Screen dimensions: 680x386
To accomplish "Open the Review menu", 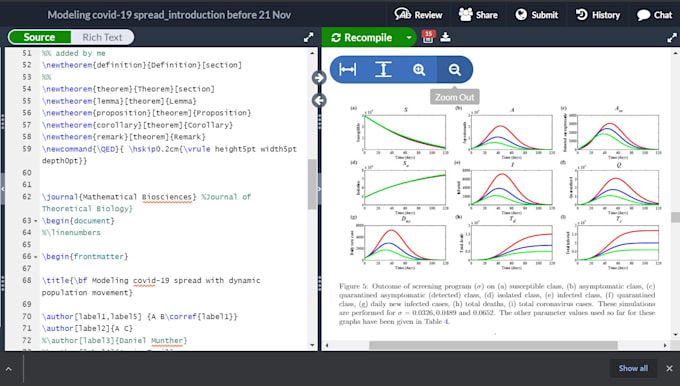I will 418,15.
